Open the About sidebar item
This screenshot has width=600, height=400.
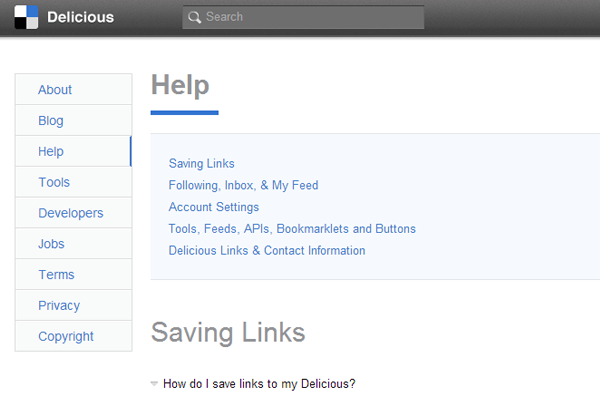point(55,90)
